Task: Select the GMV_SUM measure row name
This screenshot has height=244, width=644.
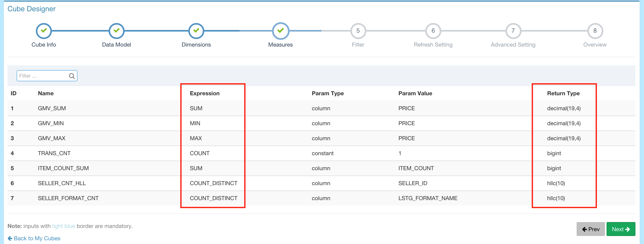Action: 52,108
